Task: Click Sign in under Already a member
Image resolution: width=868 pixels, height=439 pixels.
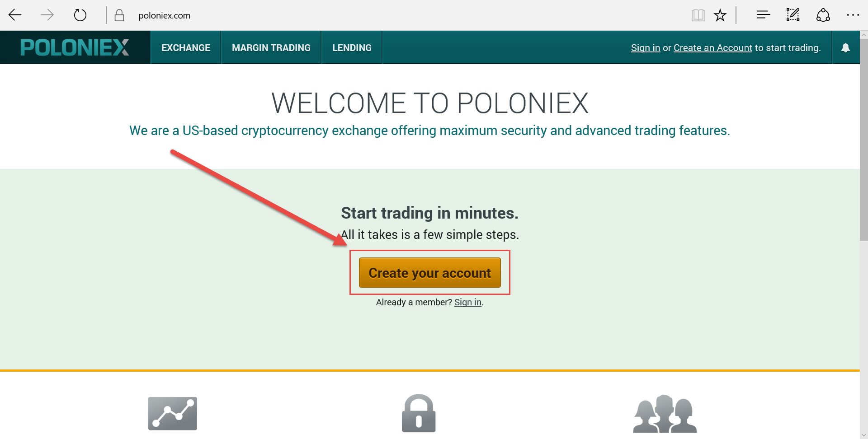Action: (467, 302)
